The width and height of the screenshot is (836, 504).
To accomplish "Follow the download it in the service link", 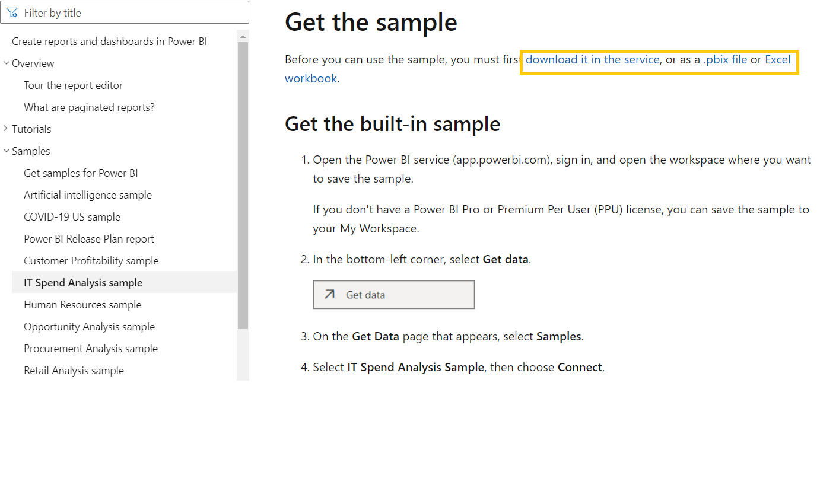I will point(592,59).
